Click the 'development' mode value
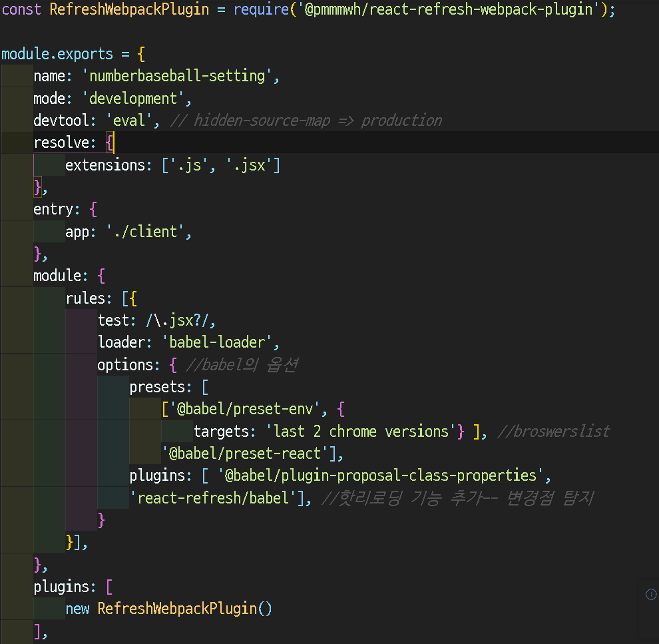Viewport: 659px width, 644px height. point(133,99)
